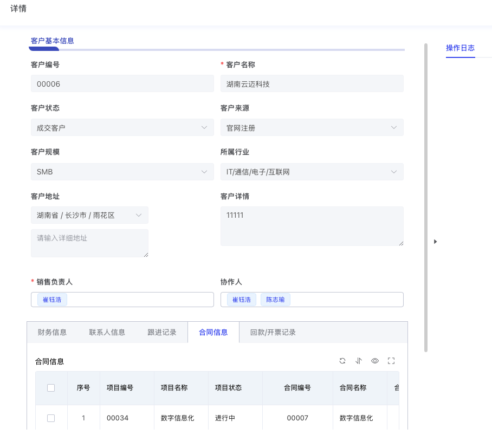
Task: Click contract number cell 00007
Action: 297,418
